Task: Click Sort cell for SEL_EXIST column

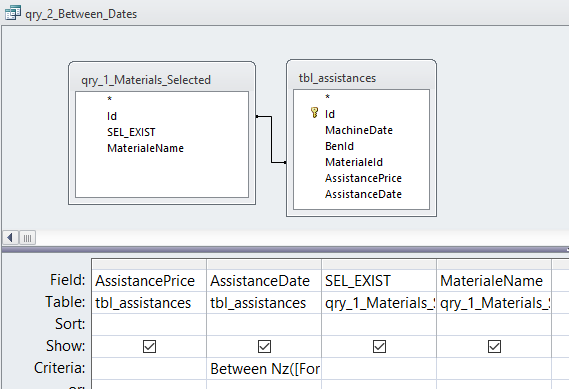Action: pyautogui.click(x=379, y=324)
